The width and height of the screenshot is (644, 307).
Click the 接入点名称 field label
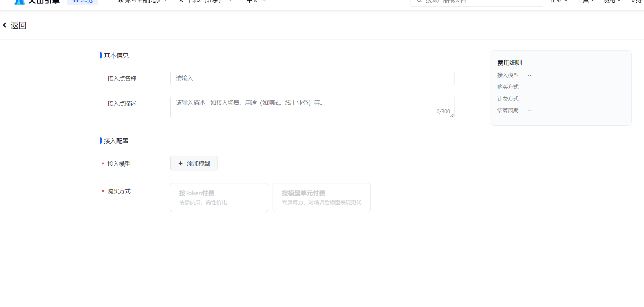(122, 78)
